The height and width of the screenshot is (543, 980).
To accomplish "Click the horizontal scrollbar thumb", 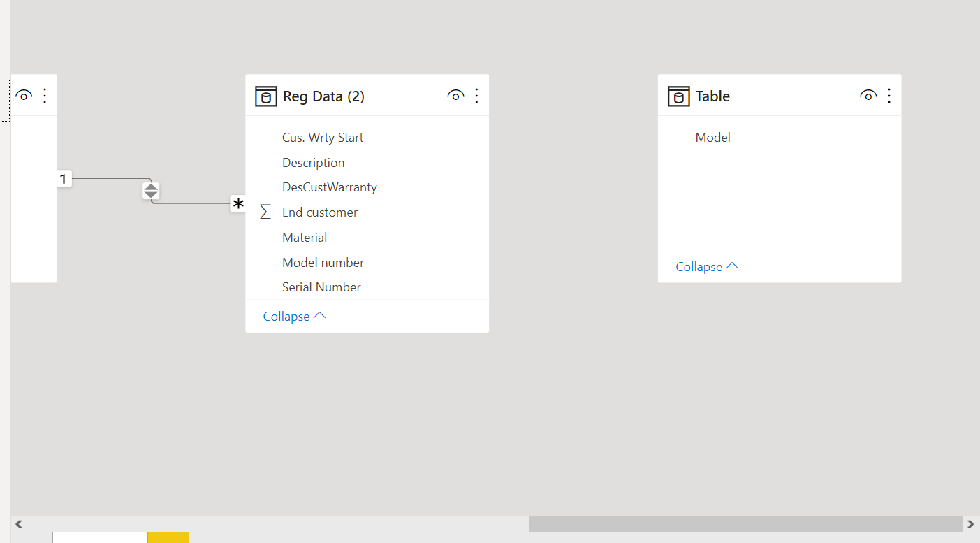I will tap(746, 524).
